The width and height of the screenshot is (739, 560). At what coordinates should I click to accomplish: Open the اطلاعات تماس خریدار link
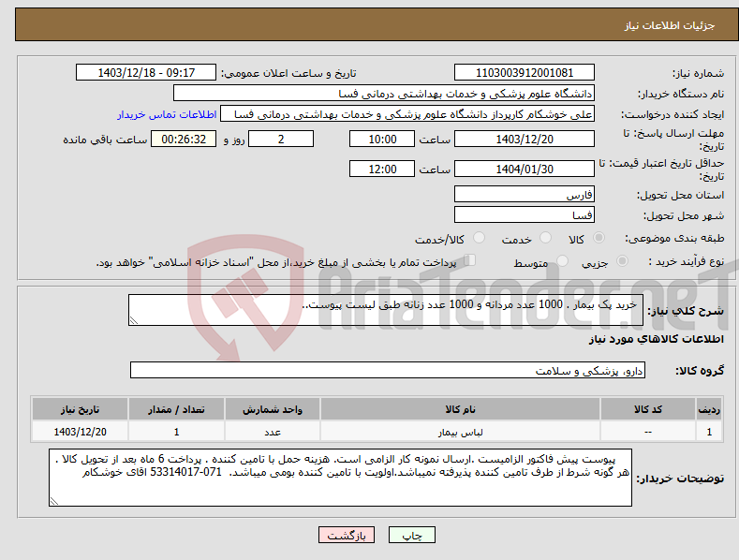point(167,114)
